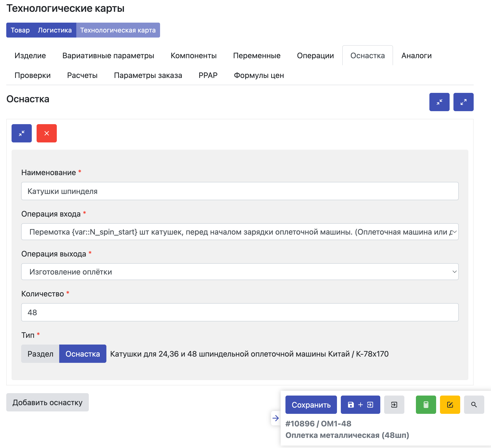The image size is (491, 448).
Task: Open the Операция входа dropdown
Action: 240,232
